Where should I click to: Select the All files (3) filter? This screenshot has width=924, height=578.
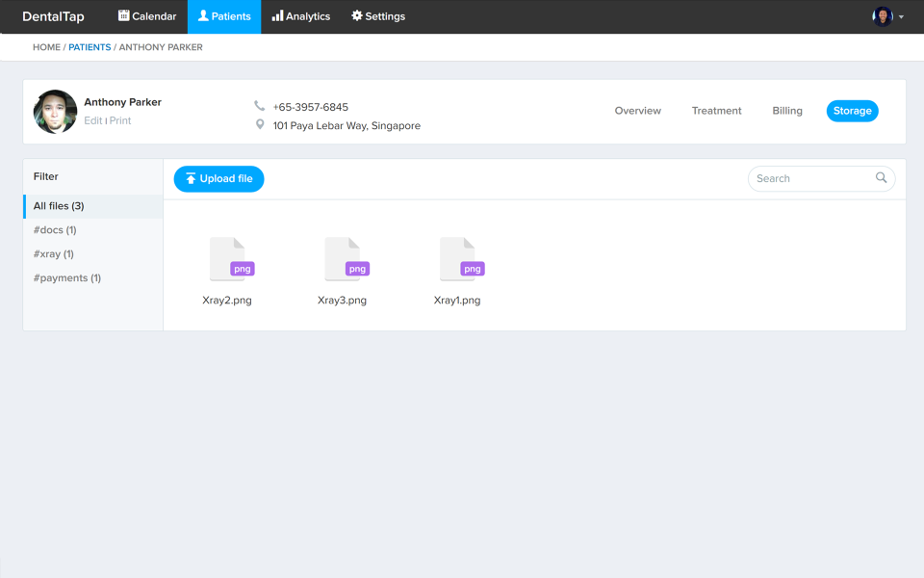93,206
